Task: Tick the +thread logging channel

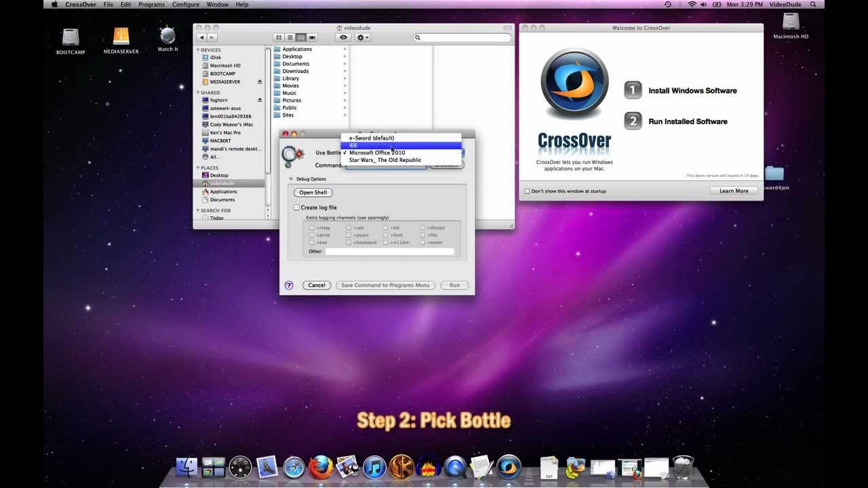Action: [x=422, y=228]
